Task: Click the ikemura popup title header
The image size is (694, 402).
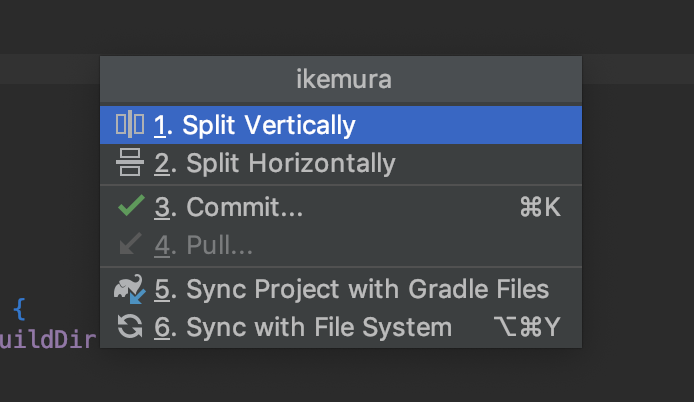Action: [343, 79]
